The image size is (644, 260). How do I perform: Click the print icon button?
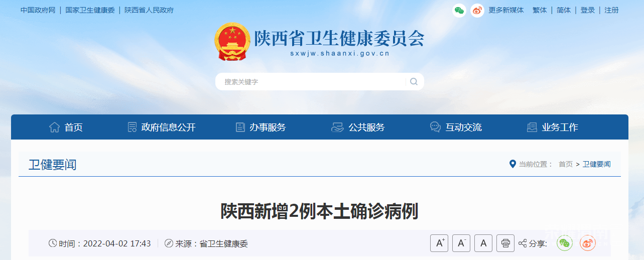[505, 243]
